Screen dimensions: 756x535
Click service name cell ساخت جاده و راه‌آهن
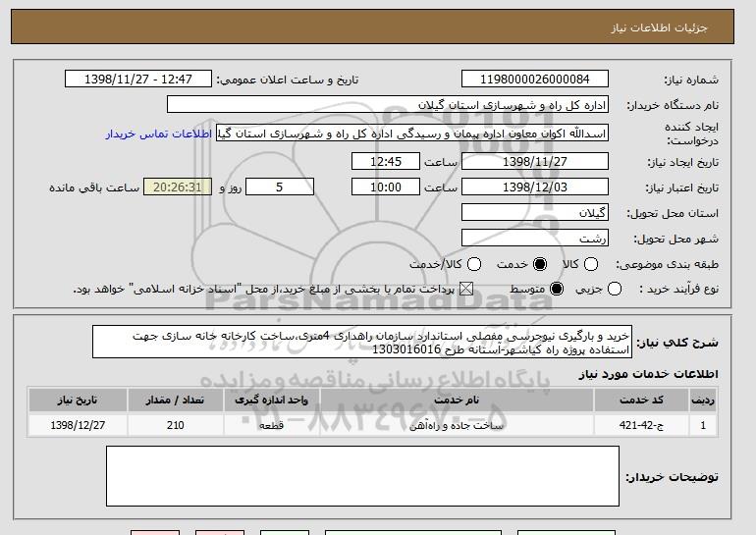[x=457, y=425]
